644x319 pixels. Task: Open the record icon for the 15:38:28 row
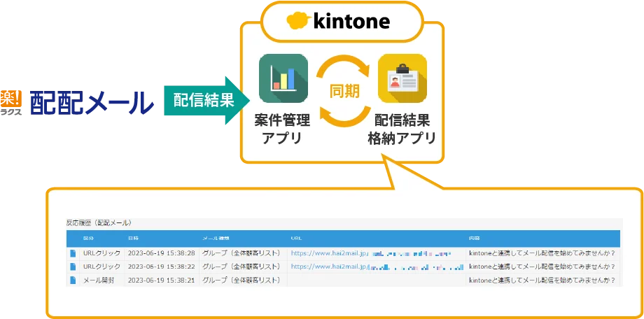[x=73, y=253]
